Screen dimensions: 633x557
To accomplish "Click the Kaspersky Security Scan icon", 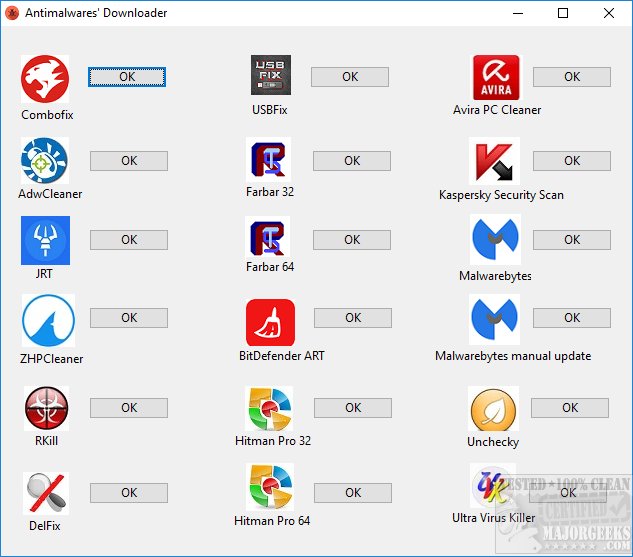I will tap(495, 161).
